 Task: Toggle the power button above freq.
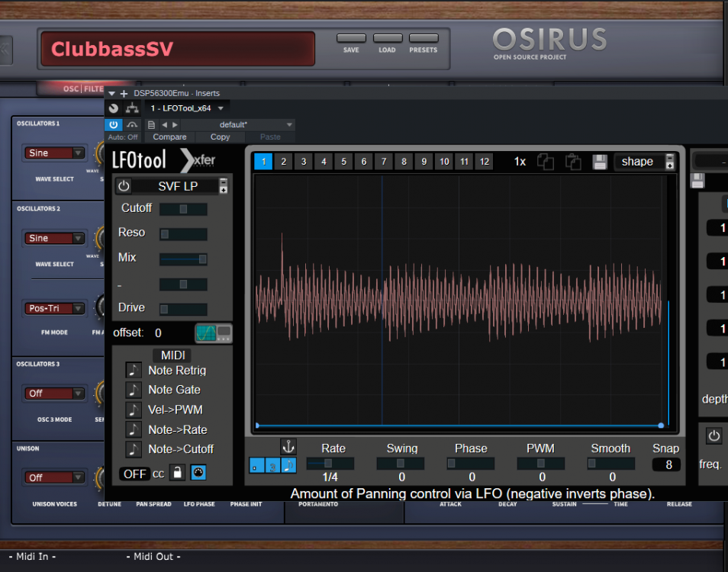point(714,435)
